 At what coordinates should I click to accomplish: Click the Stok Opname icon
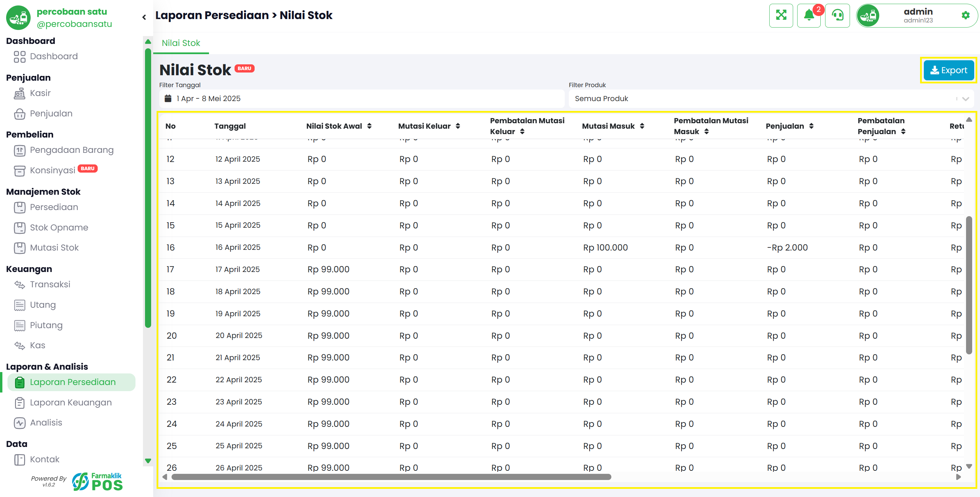click(x=19, y=228)
